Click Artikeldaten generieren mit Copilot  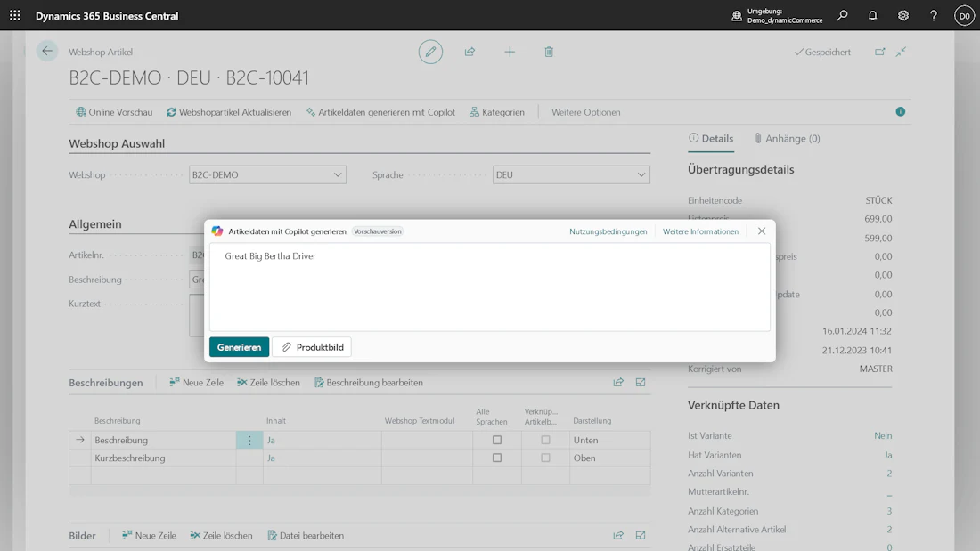(x=380, y=112)
